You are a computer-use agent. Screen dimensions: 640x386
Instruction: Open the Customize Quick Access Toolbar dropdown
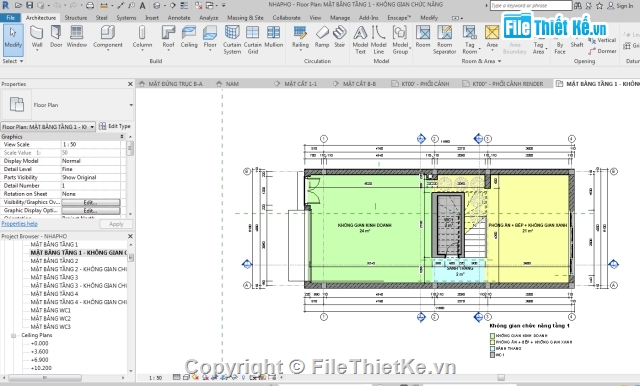[x=224, y=5]
